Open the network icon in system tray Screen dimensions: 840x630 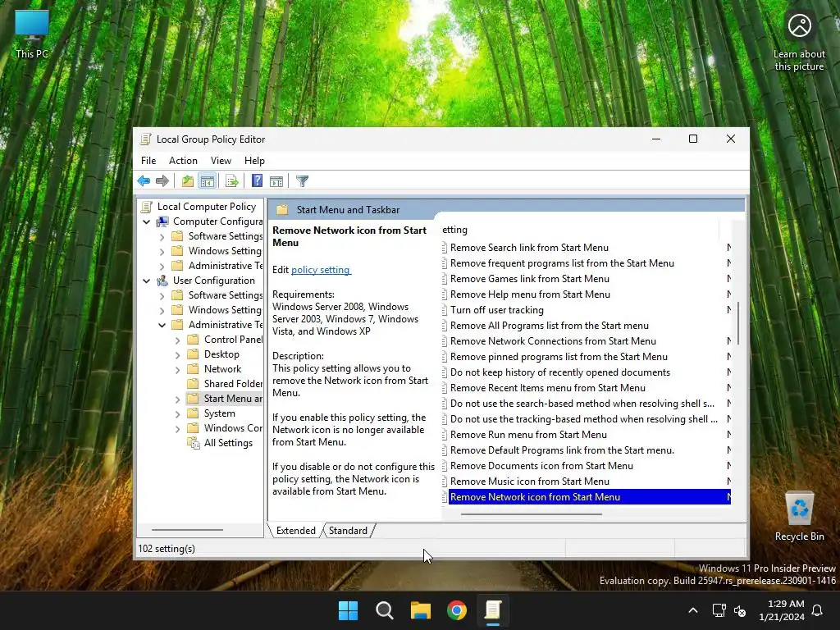click(719, 610)
